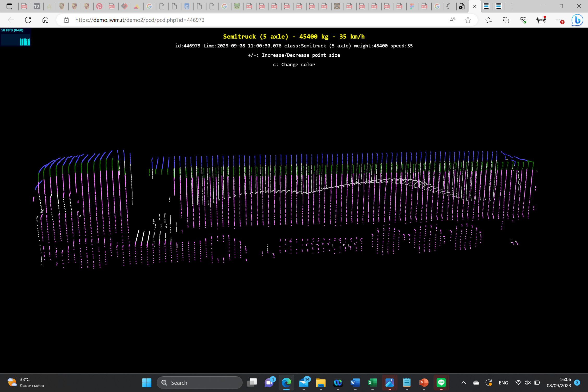
Task: Open a new tab with the plus button
Action: tap(512, 6)
